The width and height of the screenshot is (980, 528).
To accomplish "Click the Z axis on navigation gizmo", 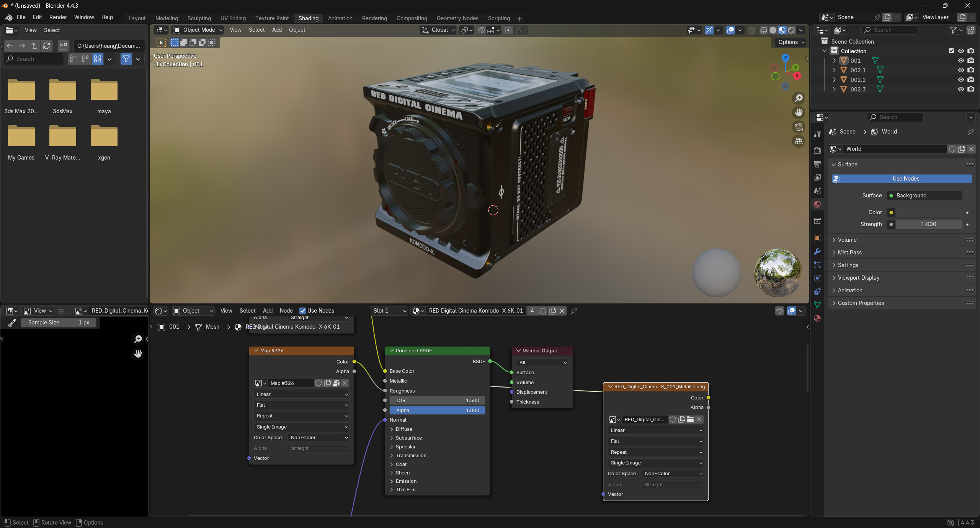I will tap(785, 58).
